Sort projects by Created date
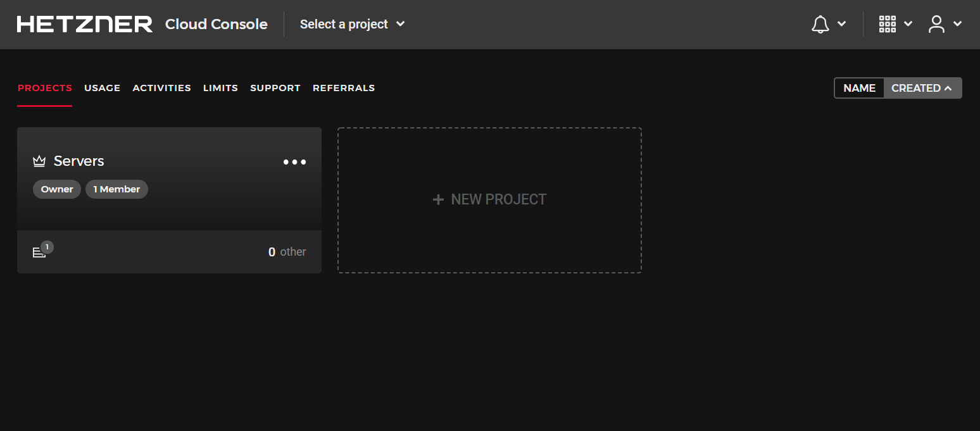Viewport: 980px width, 431px height. pyautogui.click(x=922, y=88)
